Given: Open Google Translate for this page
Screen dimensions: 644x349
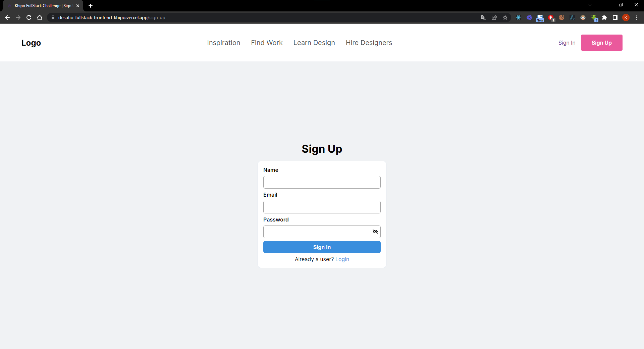Looking at the screenshot, I should pos(483,17).
